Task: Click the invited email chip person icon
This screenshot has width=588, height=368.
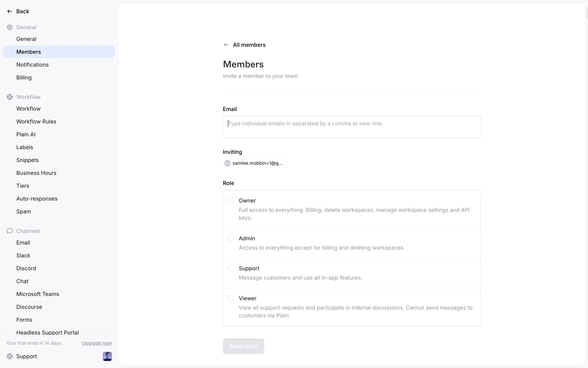Action: pos(228,163)
